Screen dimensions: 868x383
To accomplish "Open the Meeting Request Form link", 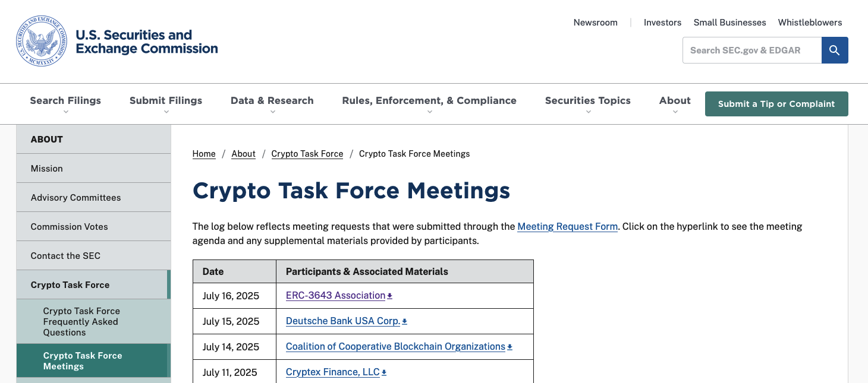I will (x=567, y=227).
